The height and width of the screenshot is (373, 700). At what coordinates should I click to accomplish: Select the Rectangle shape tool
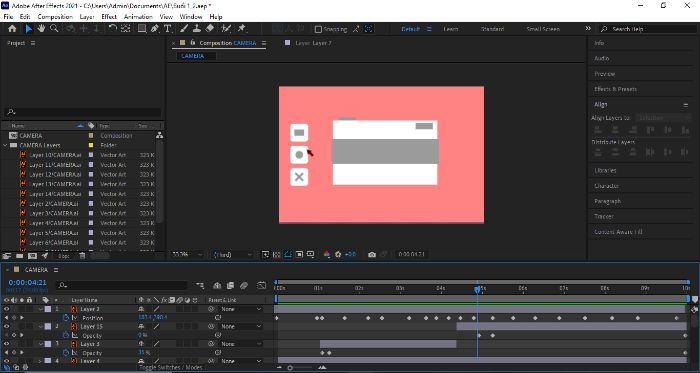(x=142, y=29)
